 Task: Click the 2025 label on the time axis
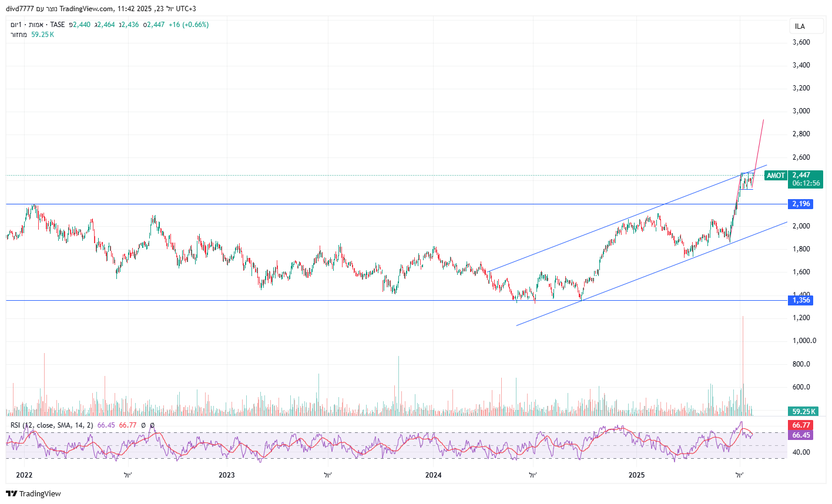click(x=637, y=475)
